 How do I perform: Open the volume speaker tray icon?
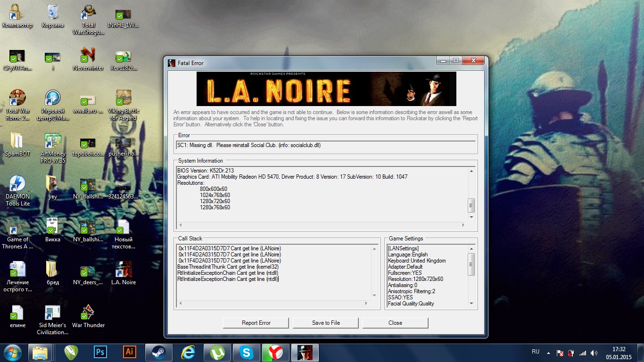(x=594, y=353)
